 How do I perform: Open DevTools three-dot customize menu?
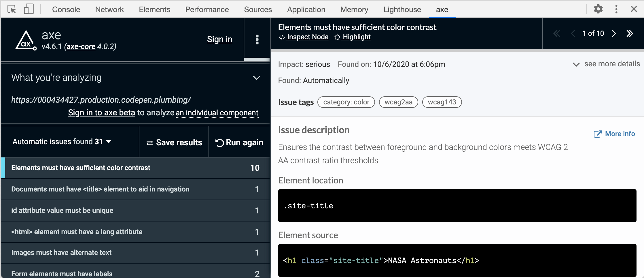click(616, 9)
